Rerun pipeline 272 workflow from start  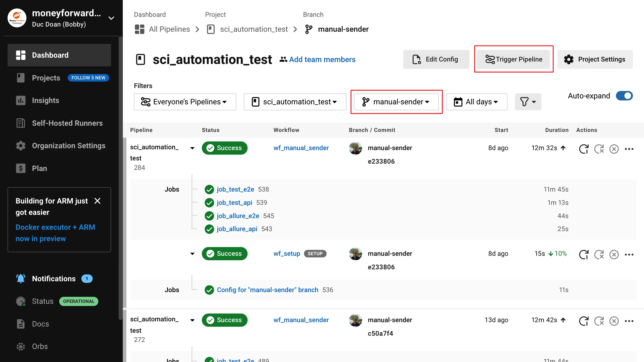584,321
